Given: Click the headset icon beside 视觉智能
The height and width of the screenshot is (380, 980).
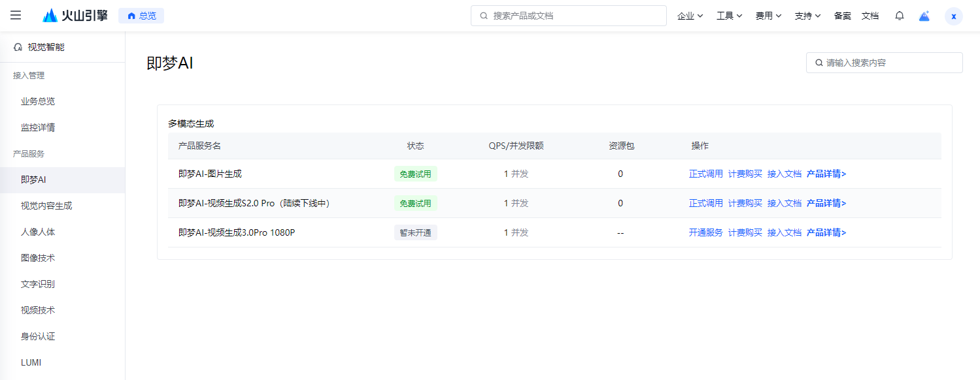Looking at the screenshot, I should 18,47.
